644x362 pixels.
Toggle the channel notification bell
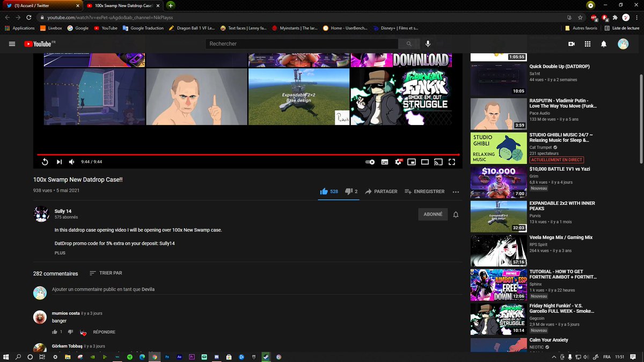[456, 215]
